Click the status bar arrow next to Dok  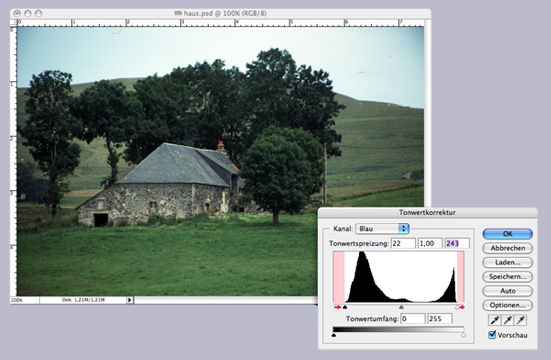(130, 300)
